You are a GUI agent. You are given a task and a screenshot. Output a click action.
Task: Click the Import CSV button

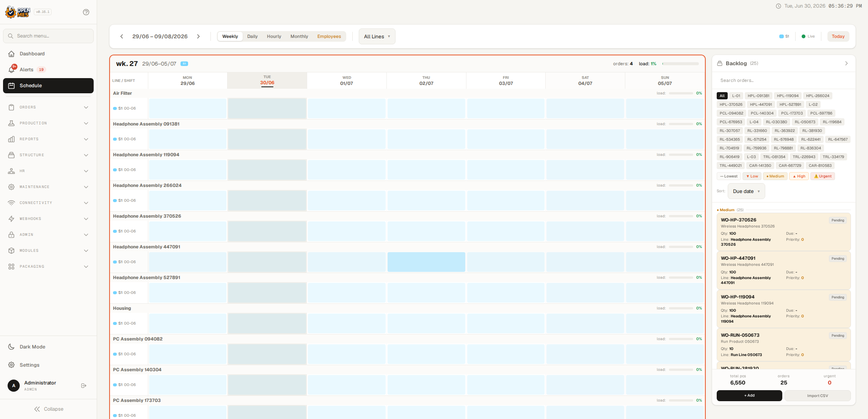[818, 395]
